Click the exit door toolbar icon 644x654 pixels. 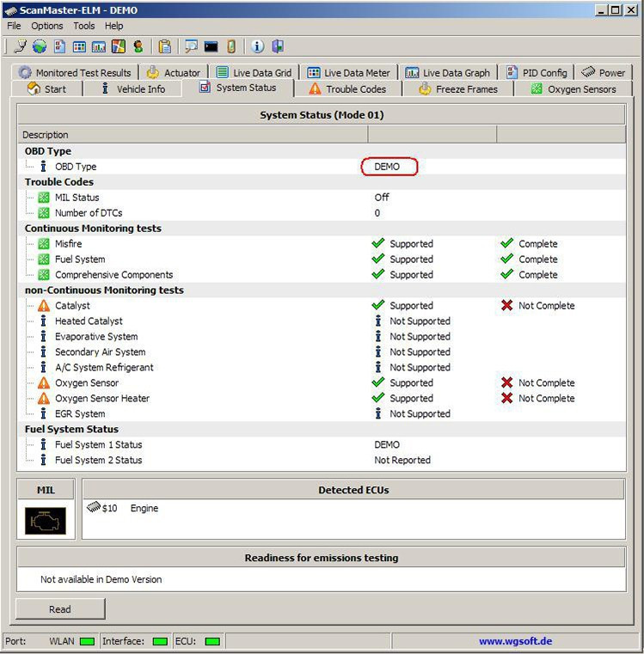click(x=278, y=46)
